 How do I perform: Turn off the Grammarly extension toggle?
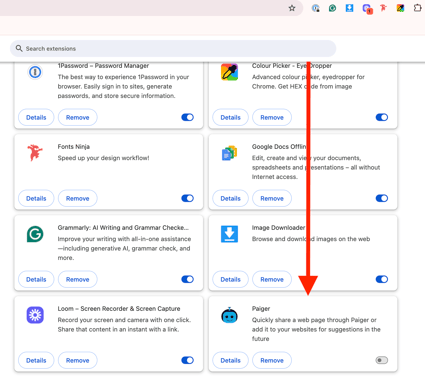coord(187,279)
